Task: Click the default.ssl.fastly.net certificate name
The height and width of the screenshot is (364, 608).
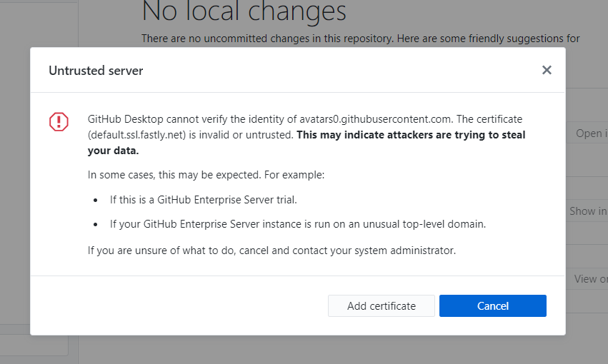Action: click(138, 135)
